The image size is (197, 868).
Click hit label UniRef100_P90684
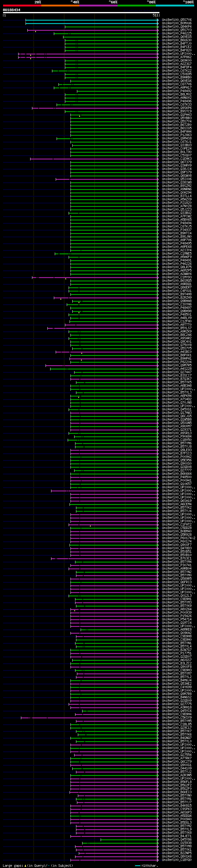pos(177,436)
